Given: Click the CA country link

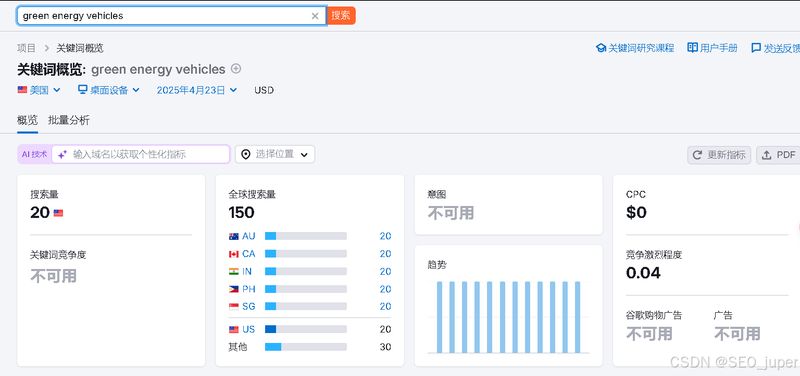Looking at the screenshot, I should [249, 254].
